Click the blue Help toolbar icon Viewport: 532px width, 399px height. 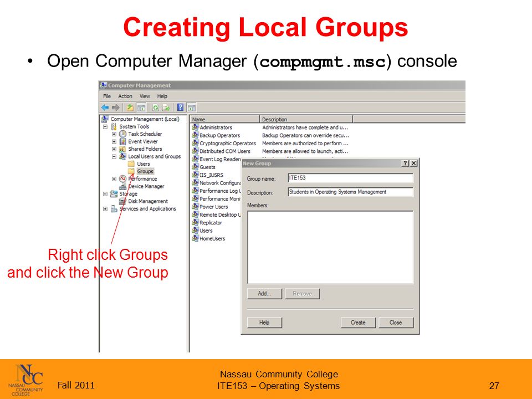(x=181, y=108)
